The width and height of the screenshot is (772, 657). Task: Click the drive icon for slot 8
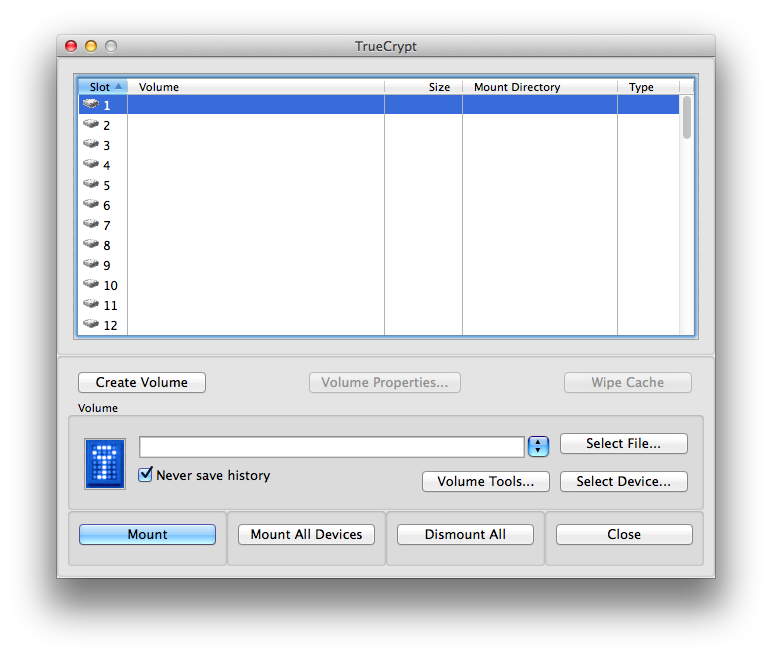pos(91,244)
